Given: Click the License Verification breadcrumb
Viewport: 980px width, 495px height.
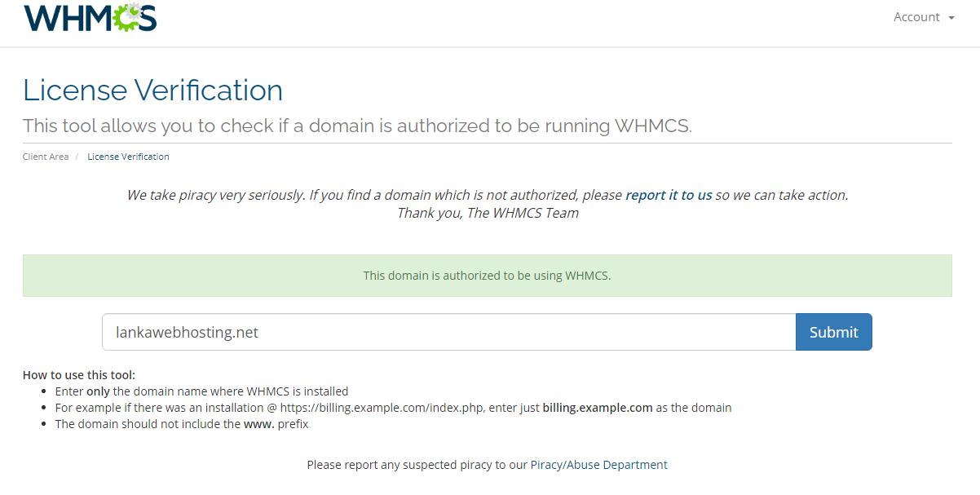Looking at the screenshot, I should click(128, 157).
